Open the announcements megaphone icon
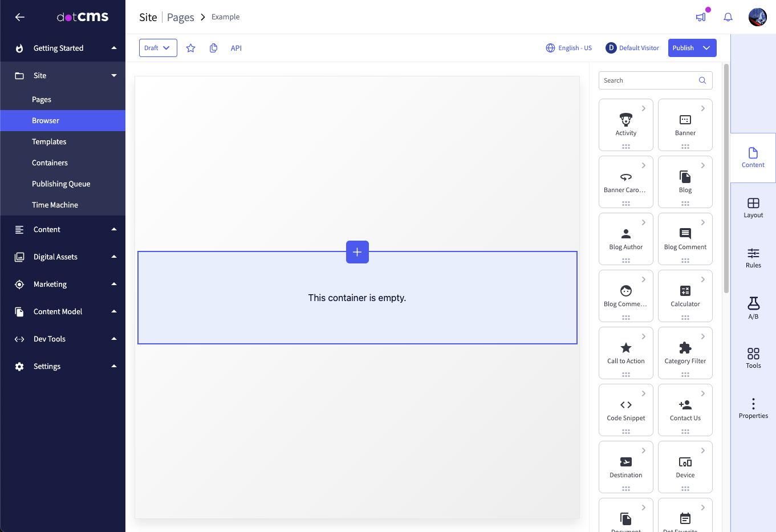The height and width of the screenshot is (532, 776). (x=701, y=17)
